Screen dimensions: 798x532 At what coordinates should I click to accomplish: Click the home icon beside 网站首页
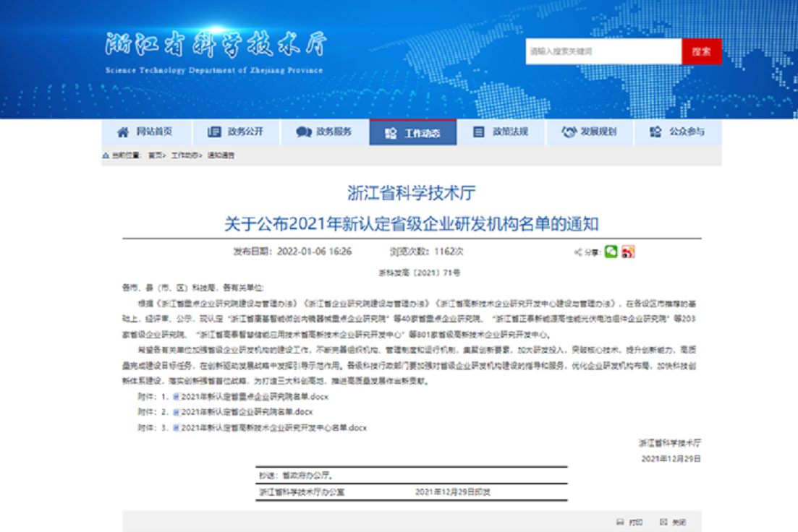point(121,132)
